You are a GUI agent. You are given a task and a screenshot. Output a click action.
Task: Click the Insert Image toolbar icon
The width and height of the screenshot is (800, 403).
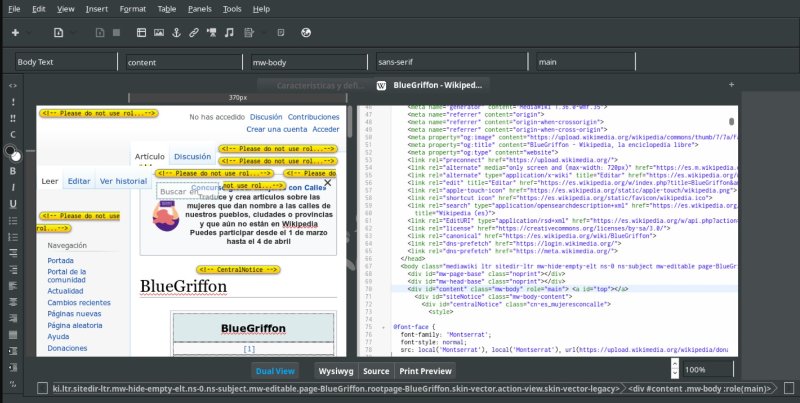tap(158, 33)
